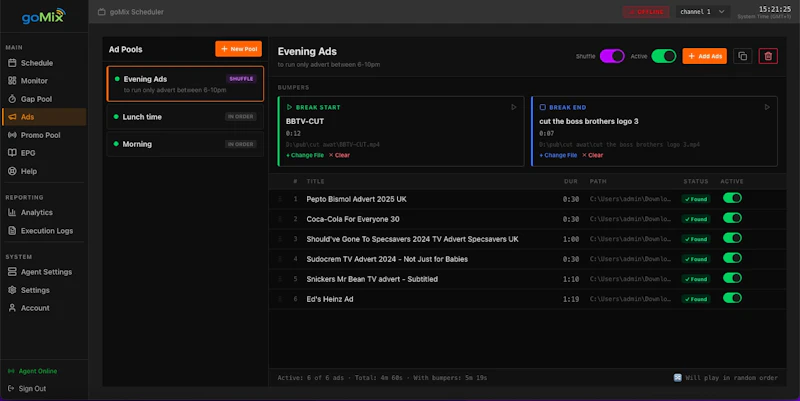This screenshot has width=800, height=401.
Task: Click the Execution Logs document icon
Action: [12, 231]
